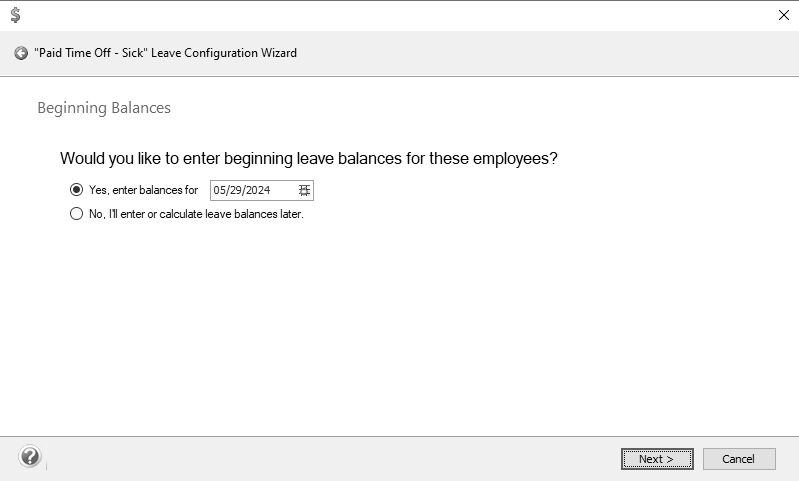Select the "Yes, enter balances for" radio button
This screenshot has width=799, height=481.
point(76,190)
